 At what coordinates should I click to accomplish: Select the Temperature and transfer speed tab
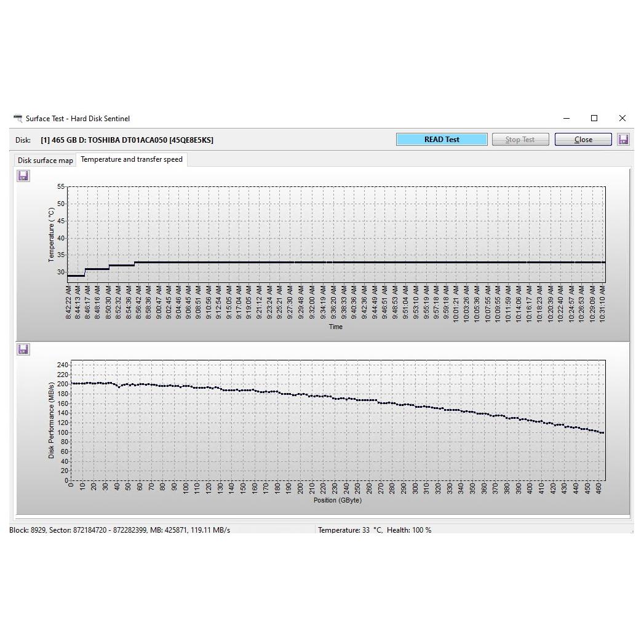tap(132, 159)
